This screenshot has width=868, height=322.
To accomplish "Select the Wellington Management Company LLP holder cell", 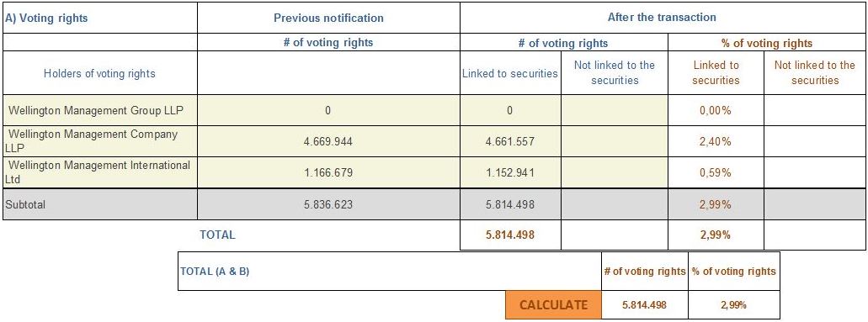I will coord(100,141).
